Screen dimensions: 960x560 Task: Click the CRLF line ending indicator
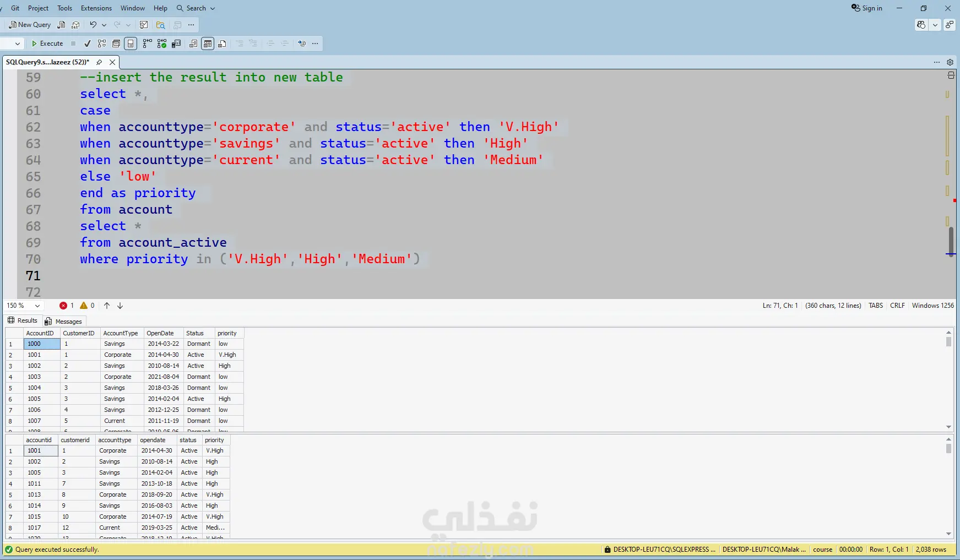(897, 306)
